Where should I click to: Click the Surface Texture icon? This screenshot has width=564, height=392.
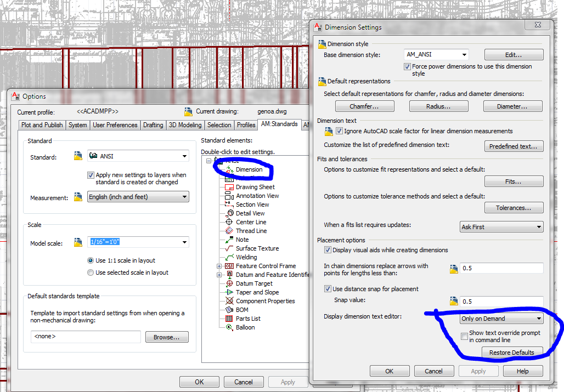(229, 248)
